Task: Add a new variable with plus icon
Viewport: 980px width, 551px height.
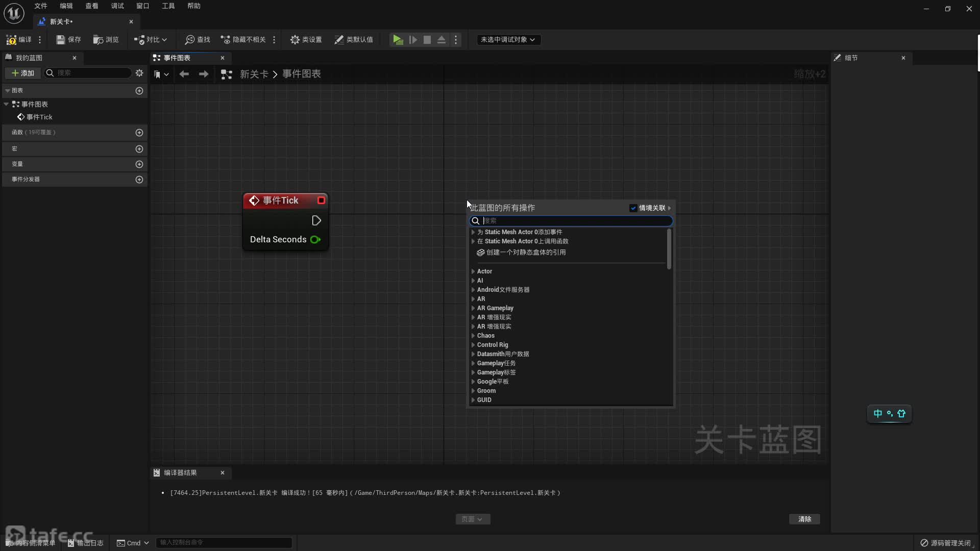Action: (139, 164)
